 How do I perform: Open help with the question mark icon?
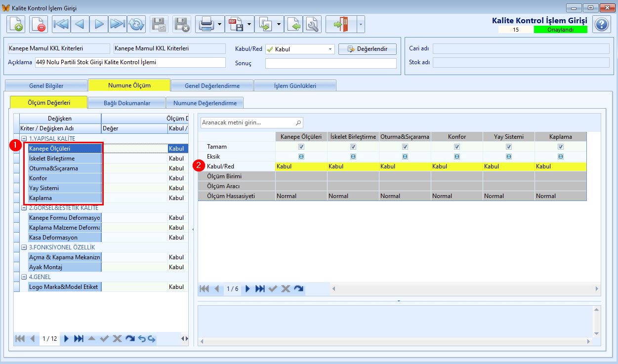pos(601,24)
